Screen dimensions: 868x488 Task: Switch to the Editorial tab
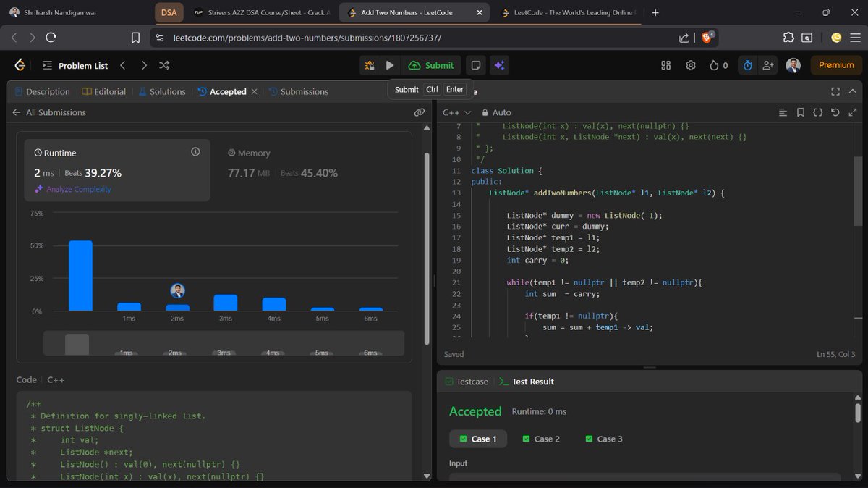coord(104,92)
